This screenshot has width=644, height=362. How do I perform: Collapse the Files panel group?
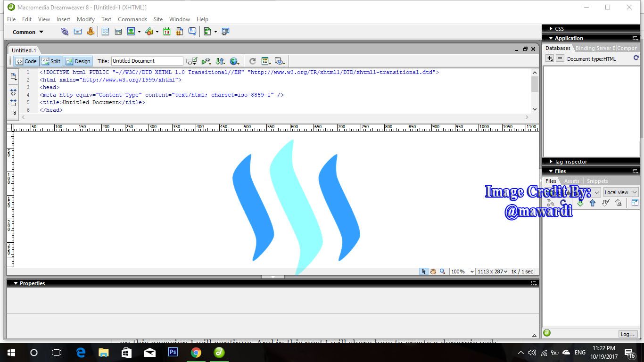pos(551,171)
